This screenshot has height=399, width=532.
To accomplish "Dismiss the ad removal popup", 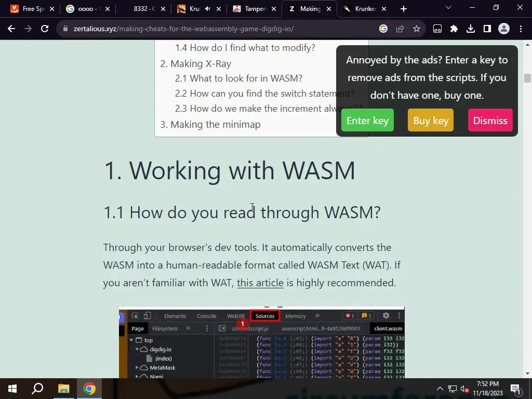I will [490, 120].
